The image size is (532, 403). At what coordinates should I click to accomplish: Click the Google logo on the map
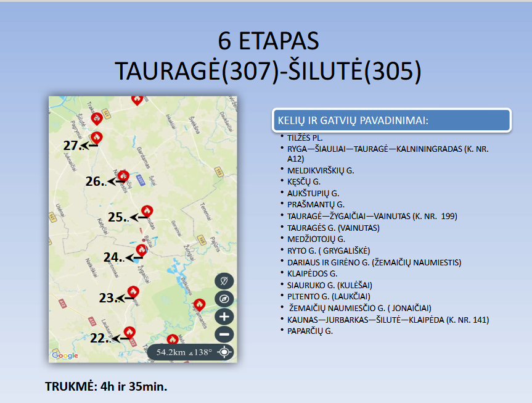click(65, 355)
